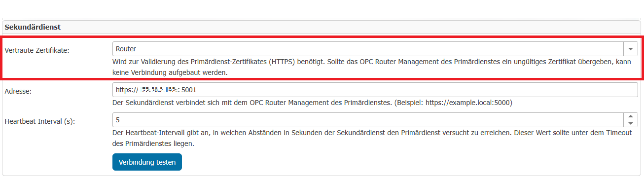Click the value 5 in Heartbeat field

[118, 120]
